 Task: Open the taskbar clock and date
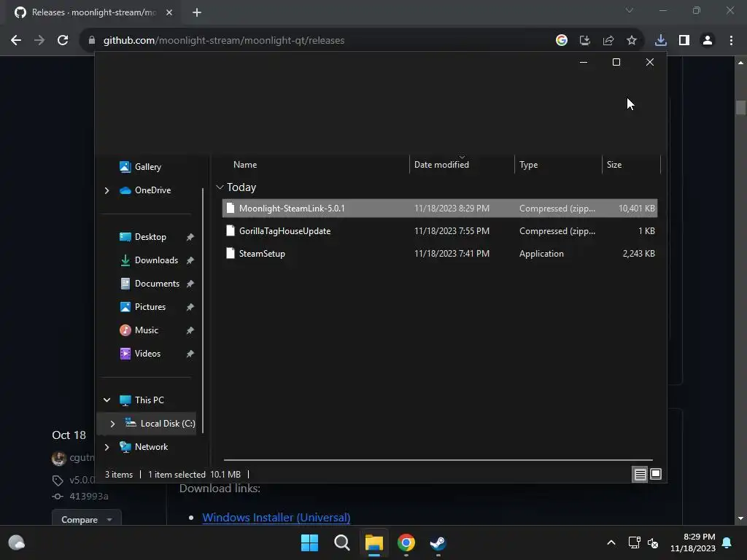tap(693, 542)
